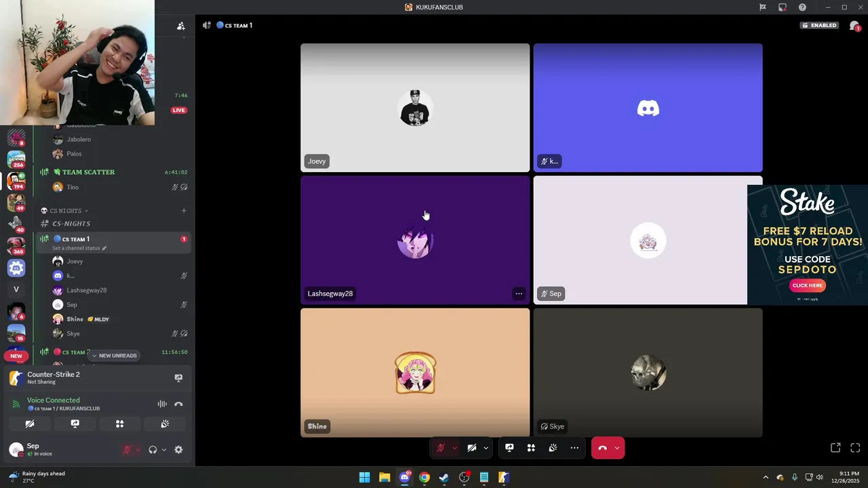This screenshot has width=868, height=488.
Task: Start an activity from the call bar
Action: tap(531, 448)
